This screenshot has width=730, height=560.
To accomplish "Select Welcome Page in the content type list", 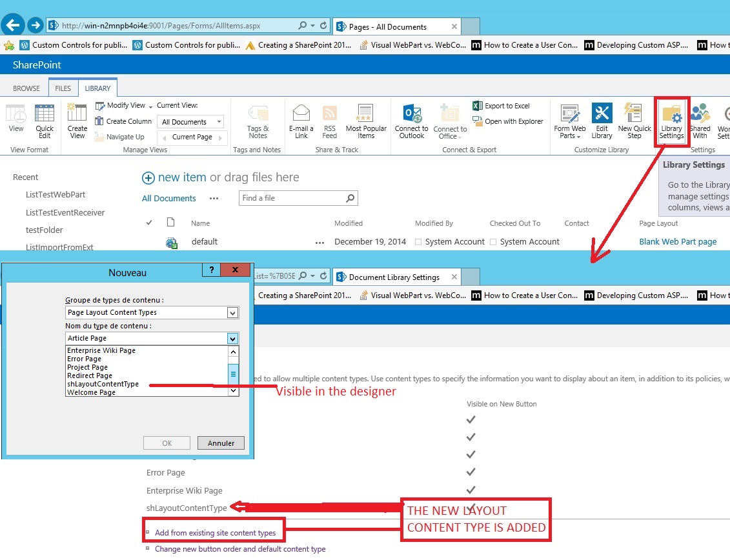I will click(91, 392).
